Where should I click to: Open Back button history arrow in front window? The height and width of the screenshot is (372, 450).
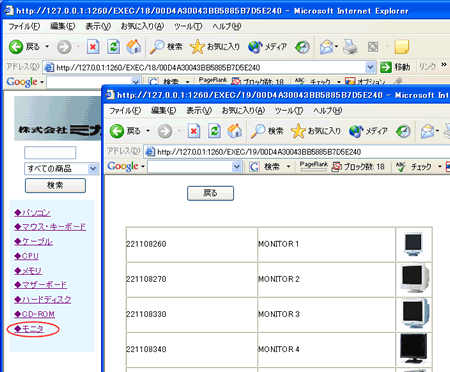pyautogui.click(x=148, y=131)
